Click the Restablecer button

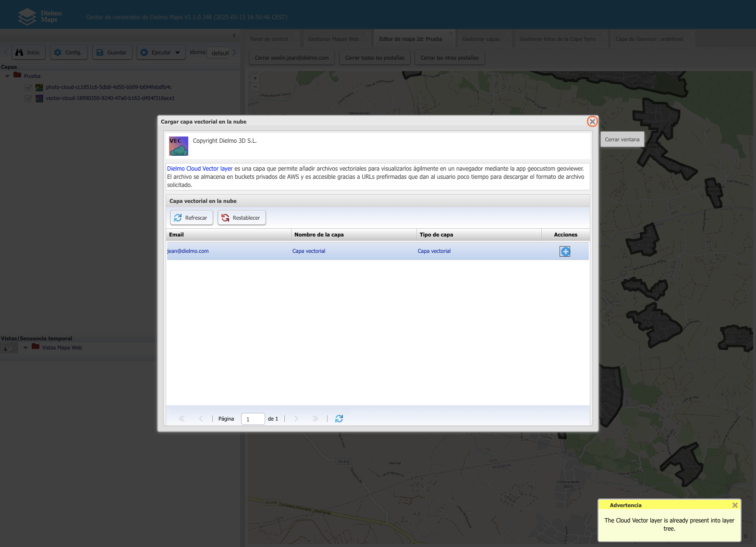click(242, 218)
